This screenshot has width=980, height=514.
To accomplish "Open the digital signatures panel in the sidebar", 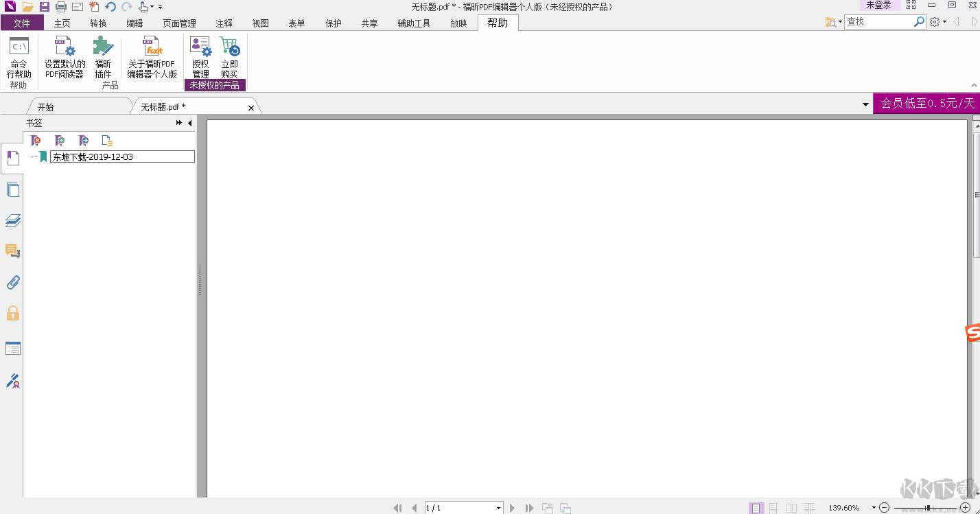I will pyautogui.click(x=12, y=382).
